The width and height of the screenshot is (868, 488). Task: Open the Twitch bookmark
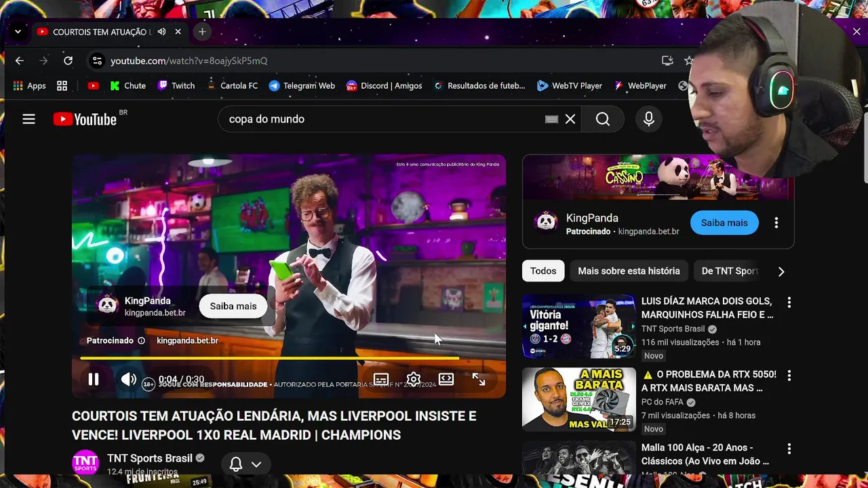tap(176, 86)
